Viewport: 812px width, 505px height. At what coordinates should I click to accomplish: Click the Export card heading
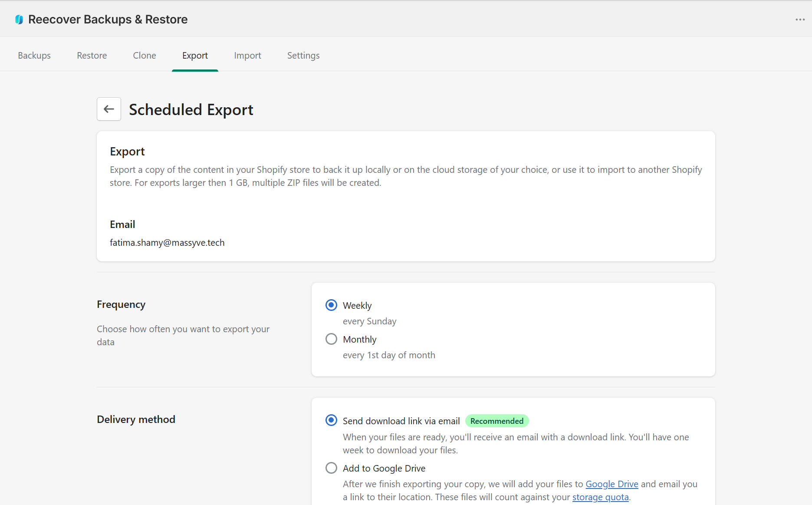[x=127, y=152]
